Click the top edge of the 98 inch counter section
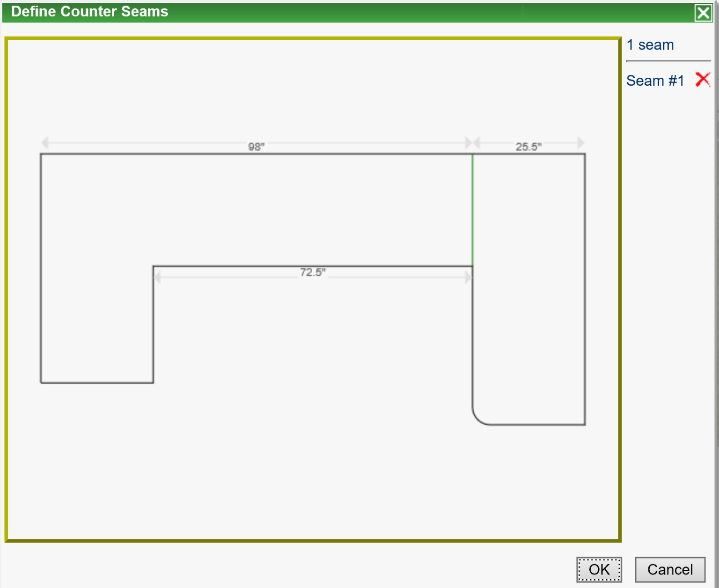The image size is (719, 588). [x=257, y=154]
